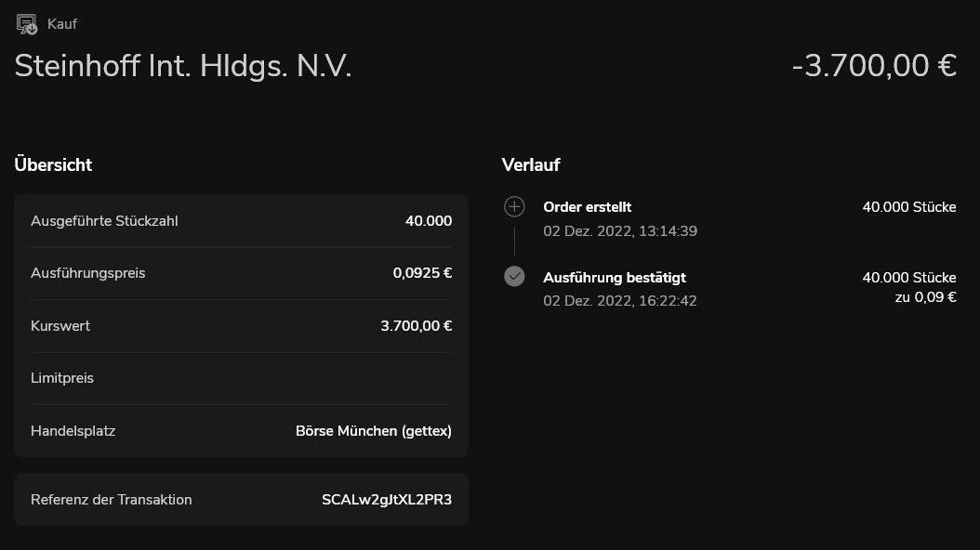Copy the transaction reference SCALw2gJtXL2PR3
The image size is (980, 550).
pyautogui.click(x=386, y=500)
